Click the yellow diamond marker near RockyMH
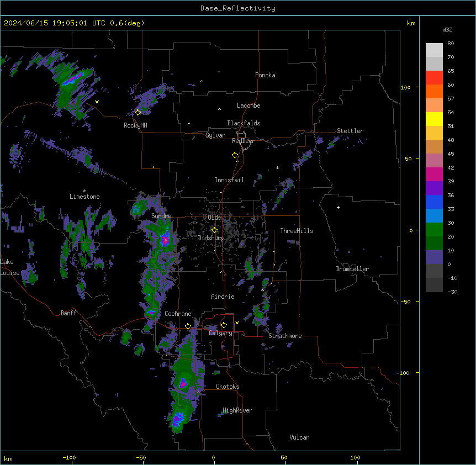The width and height of the screenshot is (476, 465). 138,112
